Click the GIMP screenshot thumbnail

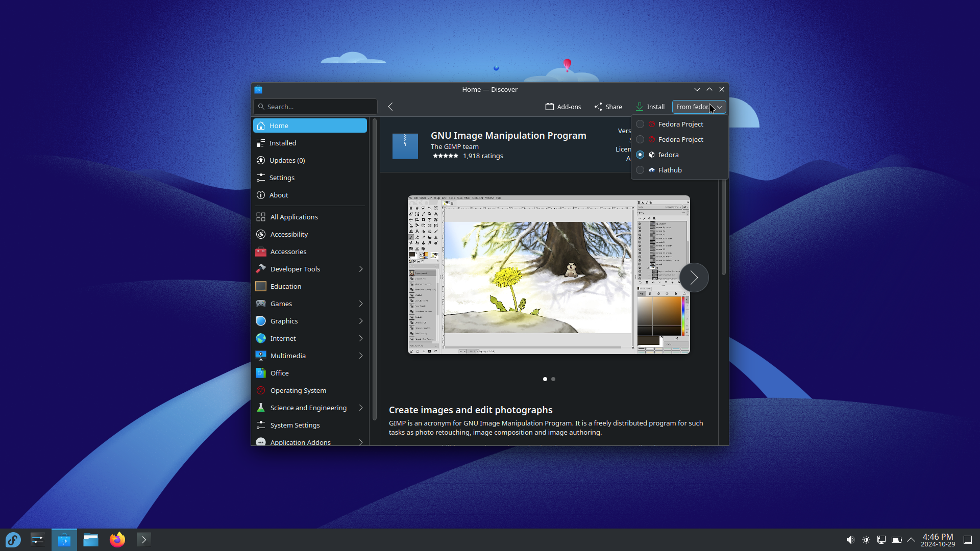549,274
